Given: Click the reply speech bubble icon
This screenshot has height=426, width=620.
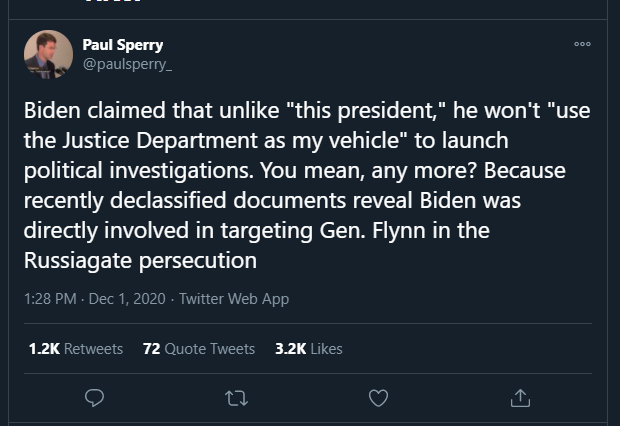Looking at the screenshot, I should tap(95, 398).
